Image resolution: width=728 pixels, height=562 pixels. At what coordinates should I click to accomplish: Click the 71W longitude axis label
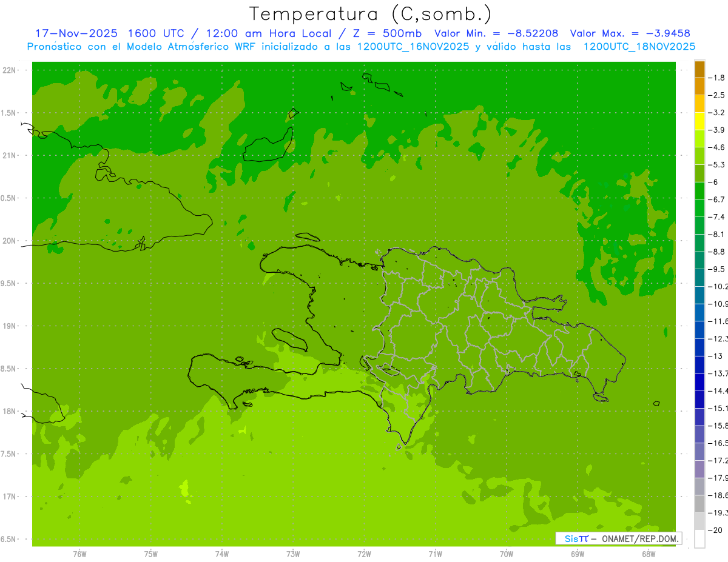pos(435,554)
